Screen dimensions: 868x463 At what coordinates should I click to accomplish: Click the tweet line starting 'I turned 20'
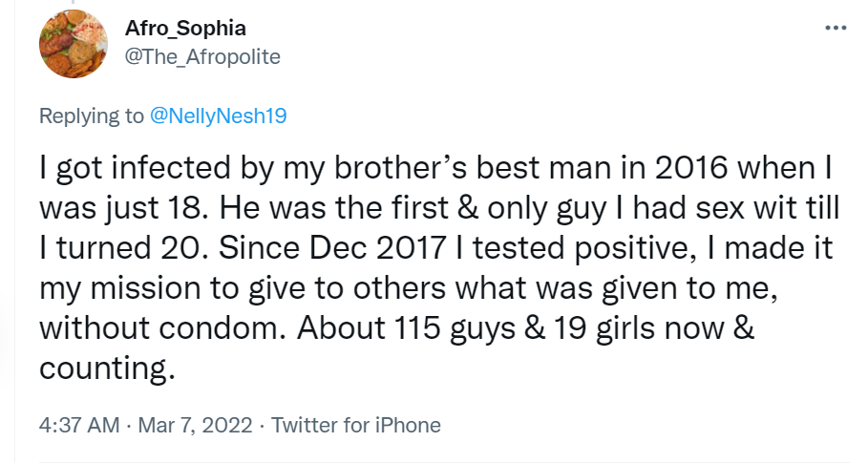point(435,248)
